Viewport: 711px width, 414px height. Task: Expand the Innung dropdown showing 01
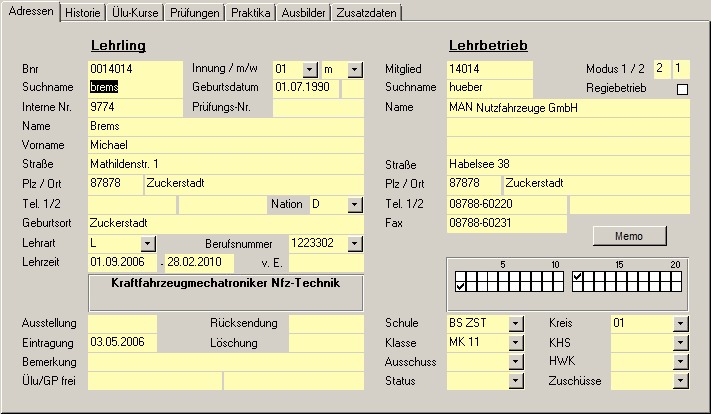(x=310, y=69)
